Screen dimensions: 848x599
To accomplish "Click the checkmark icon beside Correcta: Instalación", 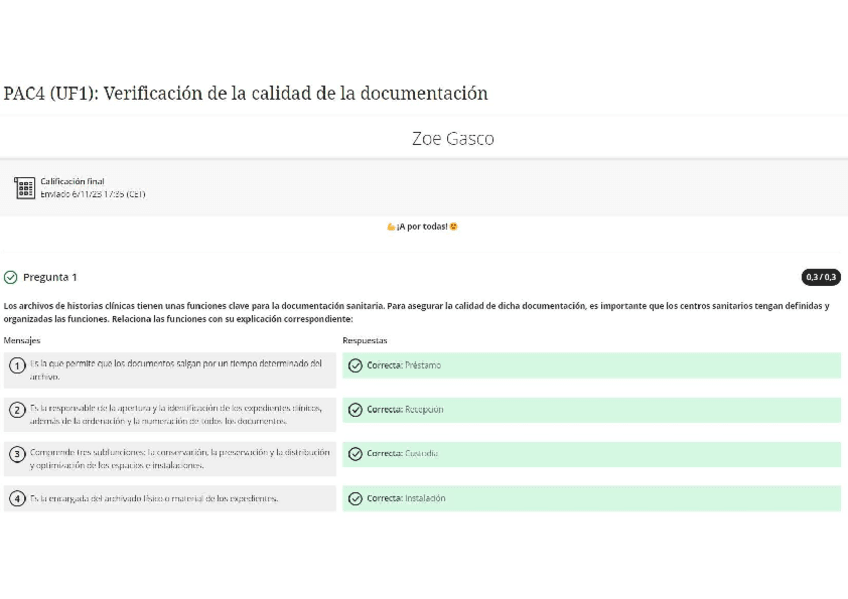I will coord(355,498).
